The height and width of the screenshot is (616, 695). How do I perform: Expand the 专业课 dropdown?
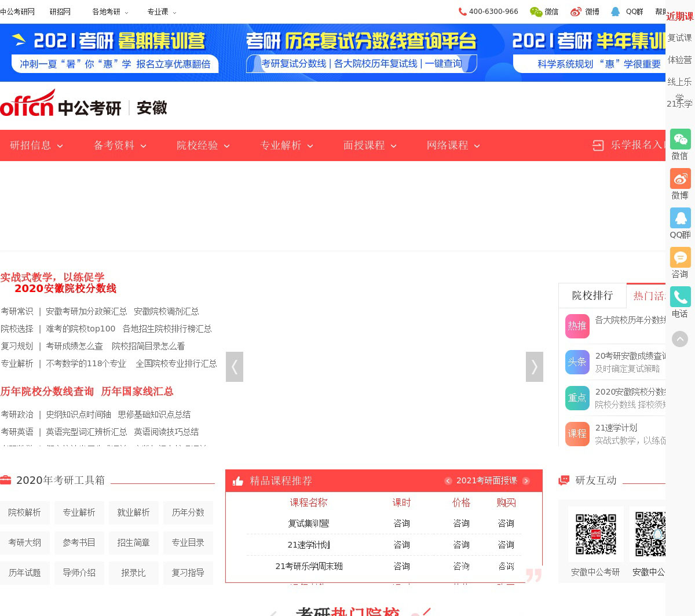162,12
